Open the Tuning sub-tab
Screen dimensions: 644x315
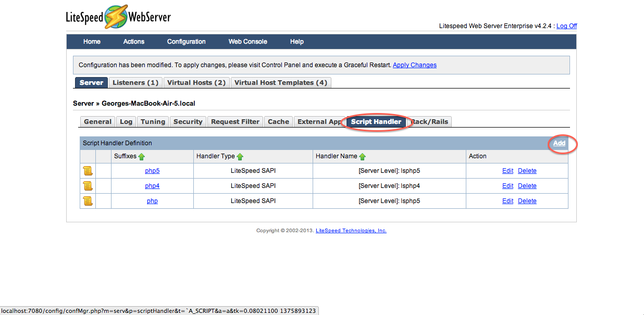tap(153, 122)
